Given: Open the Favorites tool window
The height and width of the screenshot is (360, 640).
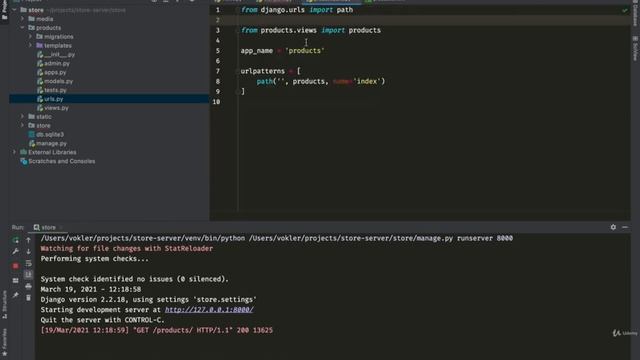Looking at the screenshot, I should [4, 341].
